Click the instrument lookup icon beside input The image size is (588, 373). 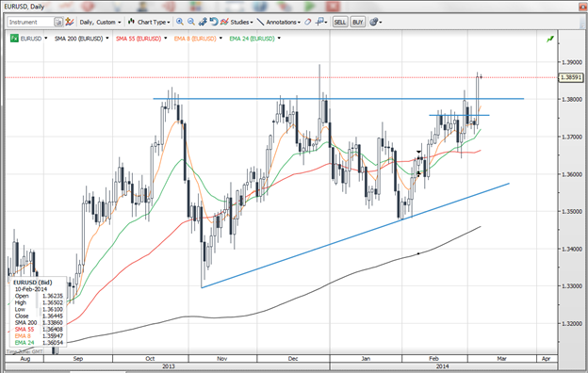click(58, 22)
